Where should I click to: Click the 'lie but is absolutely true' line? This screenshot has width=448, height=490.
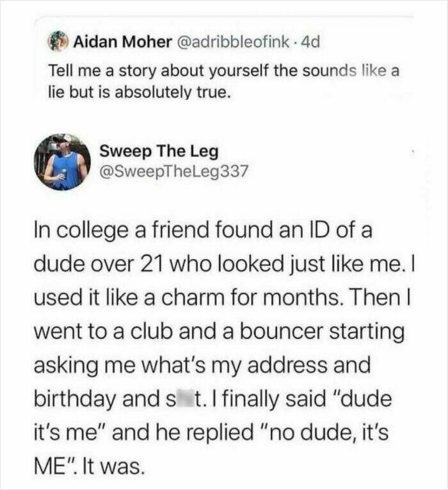(x=138, y=92)
